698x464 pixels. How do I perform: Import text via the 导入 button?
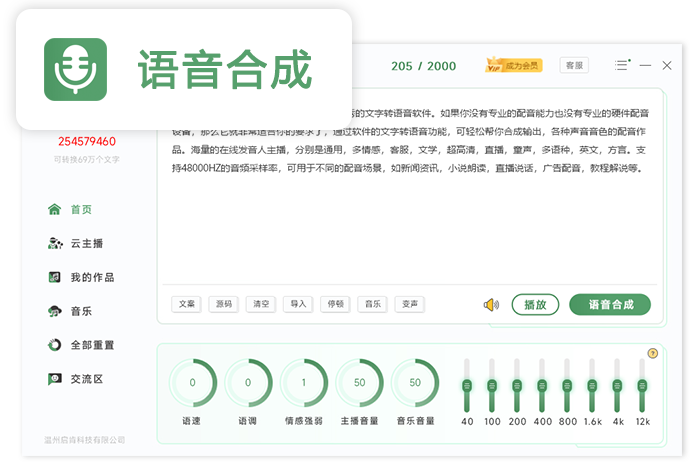click(x=298, y=304)
